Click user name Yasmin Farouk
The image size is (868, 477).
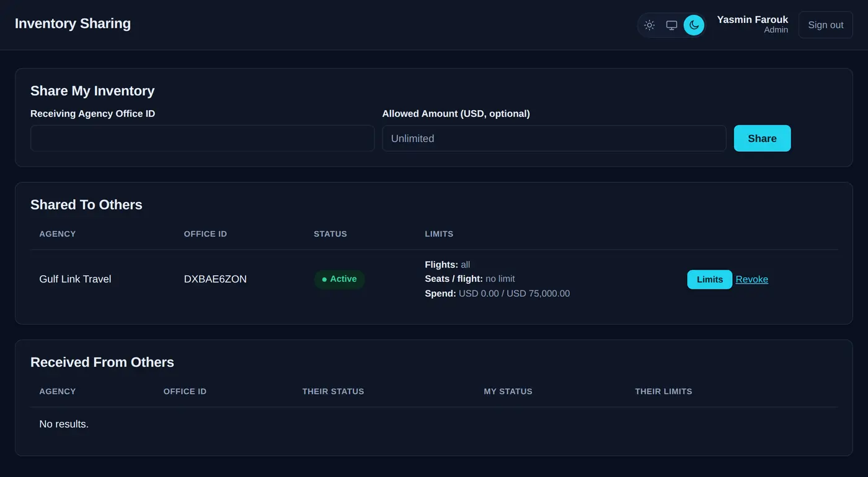click(x=752, y=19)
